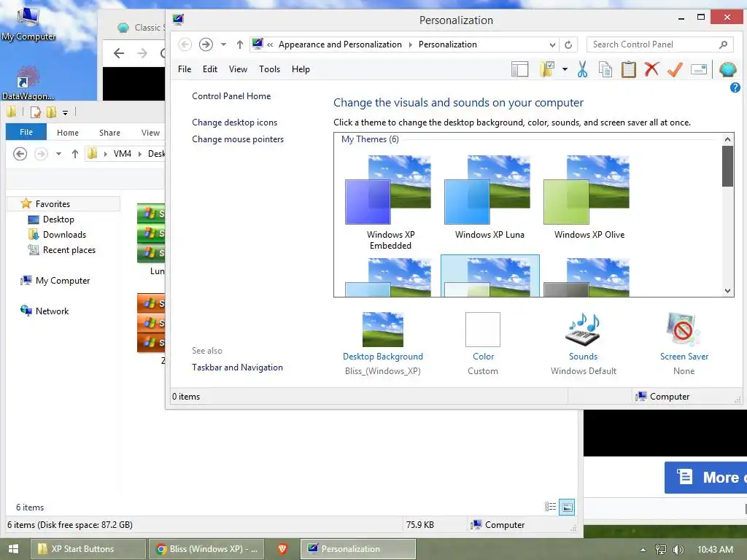The height and width of the screenshot is (560, 747).
Task: Click the Forward arrow in Personalization window
Action: pos(206,44)
